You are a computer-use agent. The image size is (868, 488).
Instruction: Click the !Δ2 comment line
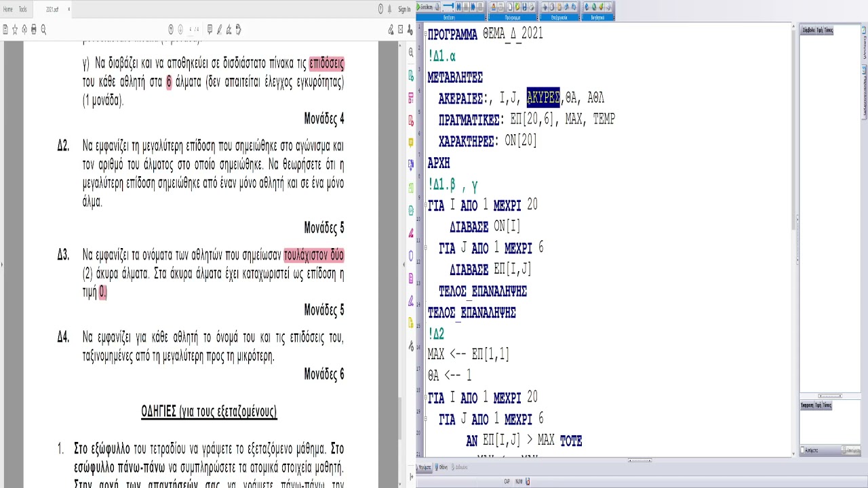[436, 333]
